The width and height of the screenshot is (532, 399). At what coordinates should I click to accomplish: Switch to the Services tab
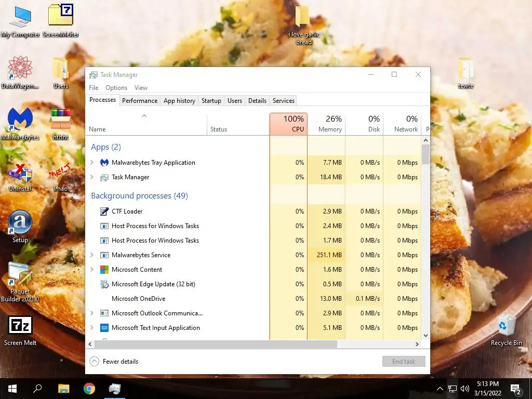pos(284,101)
